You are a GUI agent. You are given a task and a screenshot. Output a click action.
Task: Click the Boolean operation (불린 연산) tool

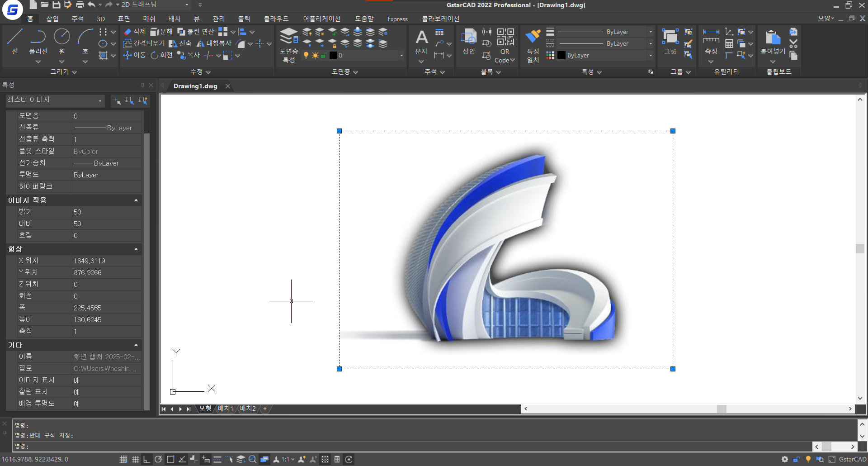[x=196, y=32]
